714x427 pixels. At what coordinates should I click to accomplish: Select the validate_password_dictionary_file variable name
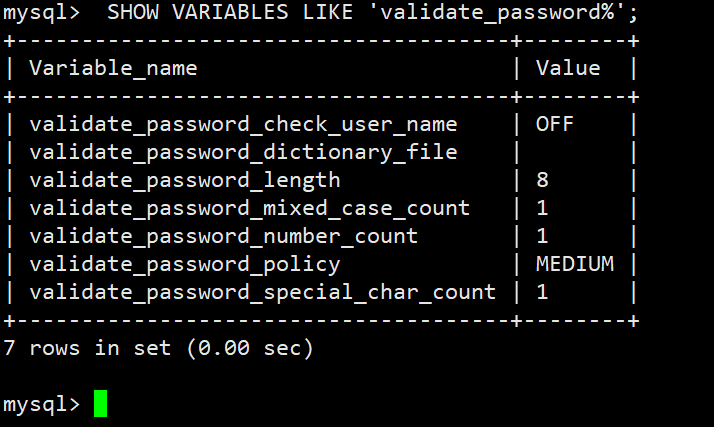click(243, 152)
